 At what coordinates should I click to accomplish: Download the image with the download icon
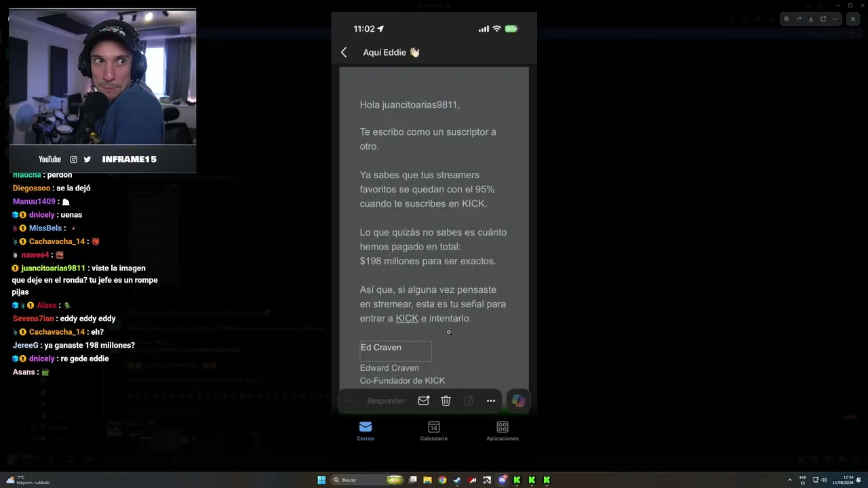811,19
